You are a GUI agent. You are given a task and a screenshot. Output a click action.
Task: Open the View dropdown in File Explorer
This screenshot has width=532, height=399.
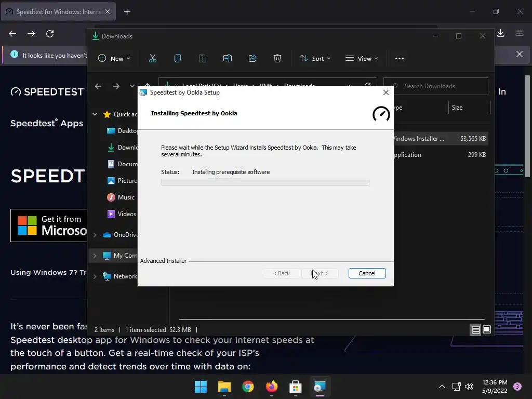pyautogui.click(x=362, y=58)
